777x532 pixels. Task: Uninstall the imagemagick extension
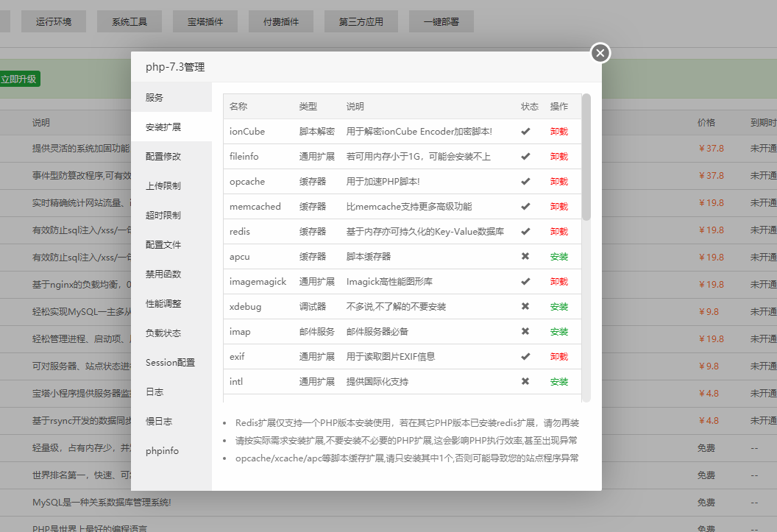click(559, 281)
